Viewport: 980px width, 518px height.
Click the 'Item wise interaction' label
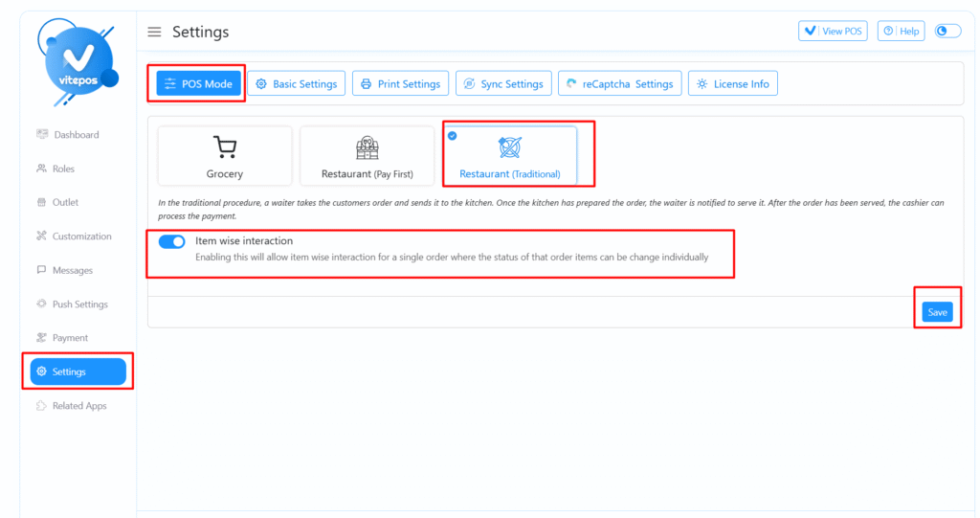pos(244,241)
